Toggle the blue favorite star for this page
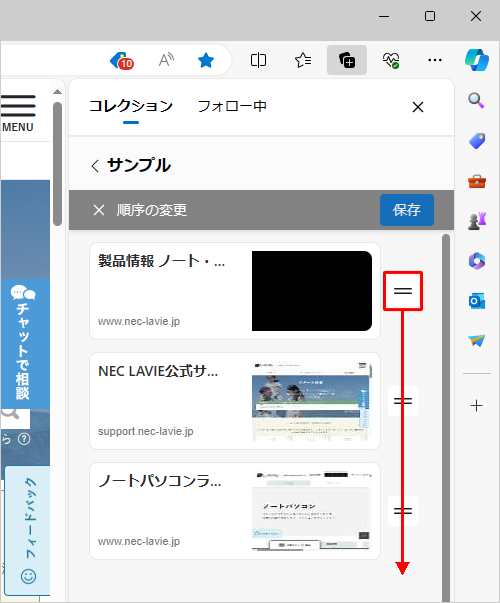Screen dimensions: 500x603 (206, 60)
